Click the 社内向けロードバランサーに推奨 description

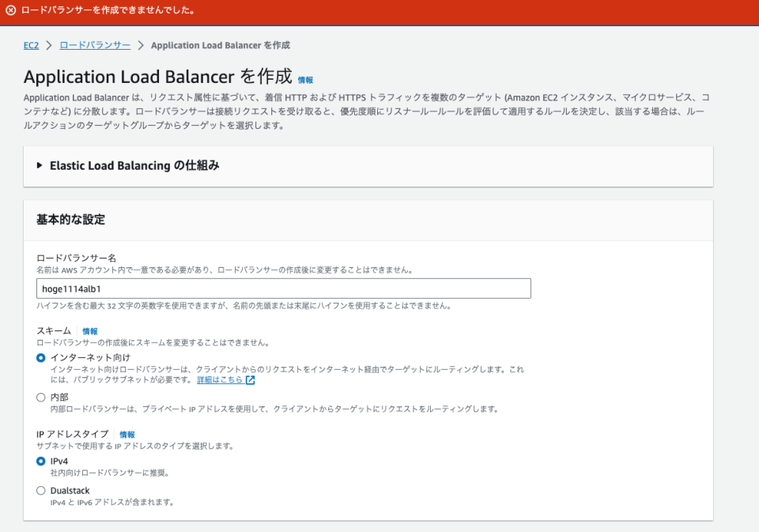[111, 473]
